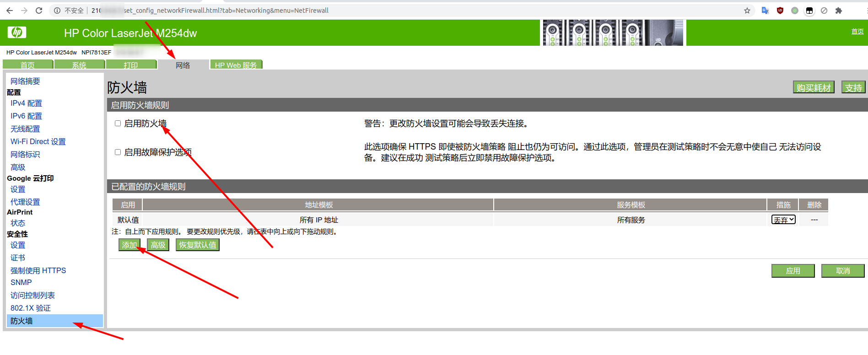Reload the printer configuration page

39,11
